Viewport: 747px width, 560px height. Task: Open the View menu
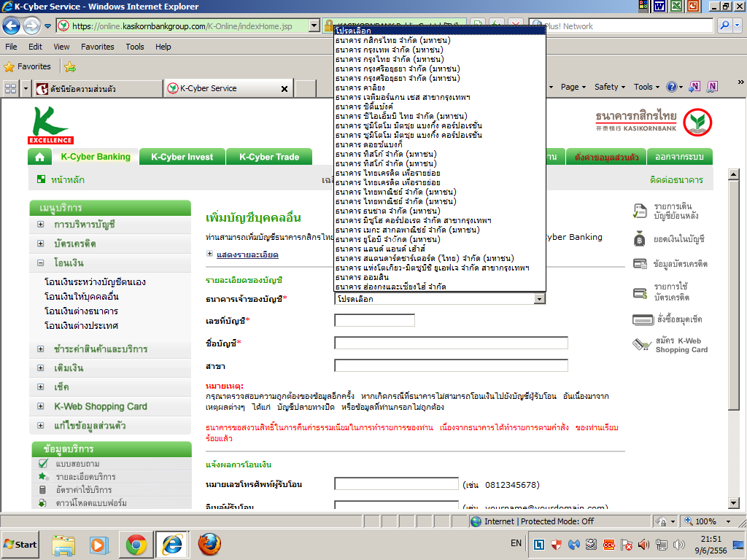tap(61, 47)
